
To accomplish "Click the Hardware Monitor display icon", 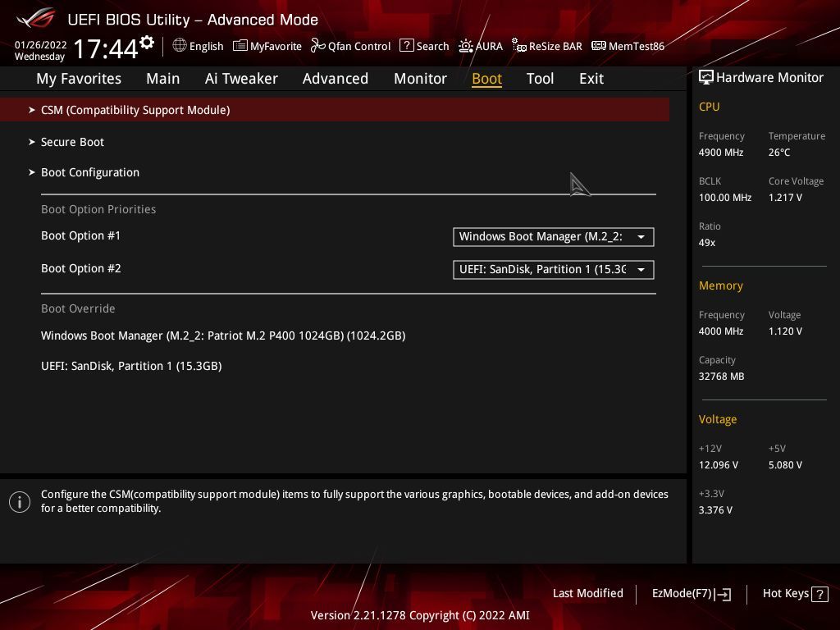I will [706, 77].
